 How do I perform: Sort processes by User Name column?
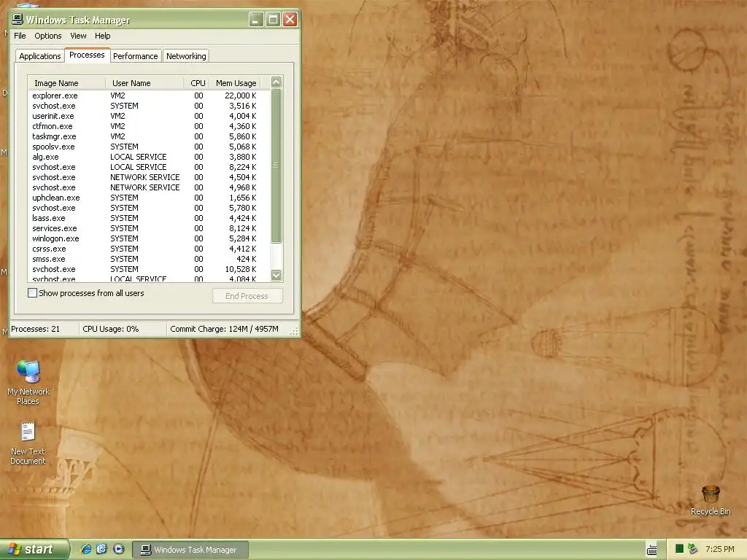pos(145,83)
